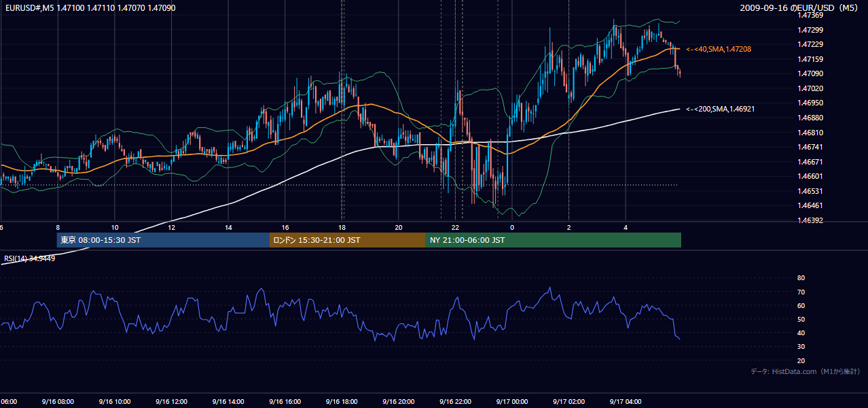This screenshot has width=868, height=408.
Task: Click price axis value 1.46531
Action: coord(810,191)
